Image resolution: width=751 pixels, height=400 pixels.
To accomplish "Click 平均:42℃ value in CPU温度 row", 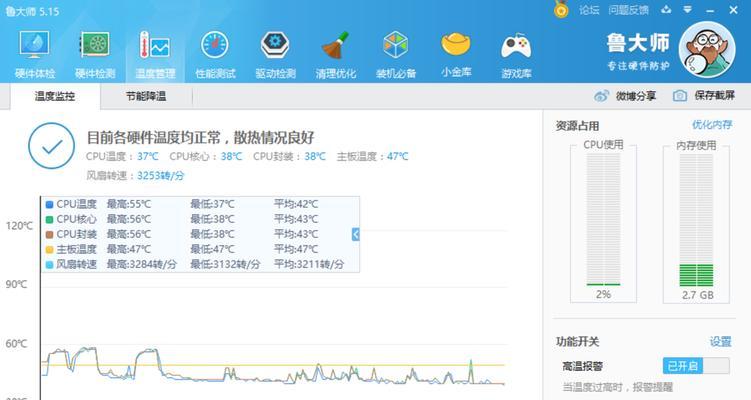I will [x=296, y=205].
